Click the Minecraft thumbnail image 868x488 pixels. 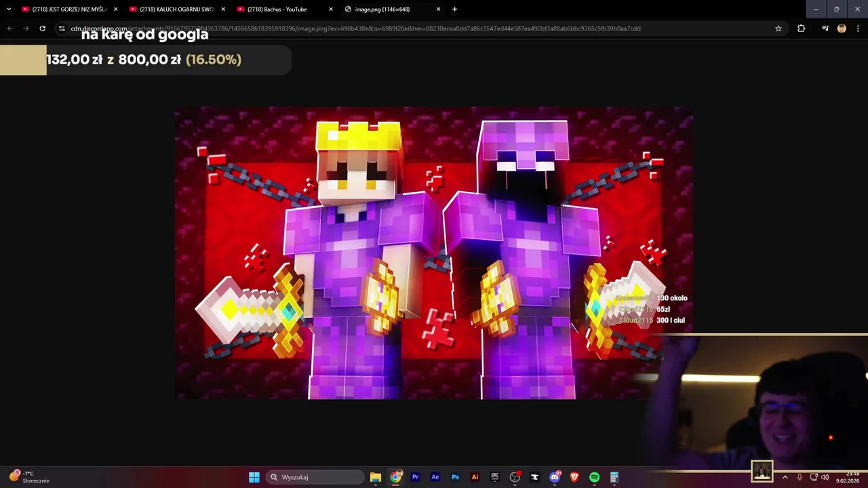coord(434,253)
